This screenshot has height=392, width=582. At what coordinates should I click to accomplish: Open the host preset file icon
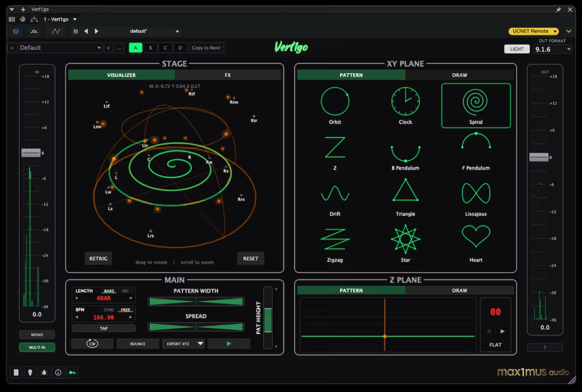tap(75, 31)
